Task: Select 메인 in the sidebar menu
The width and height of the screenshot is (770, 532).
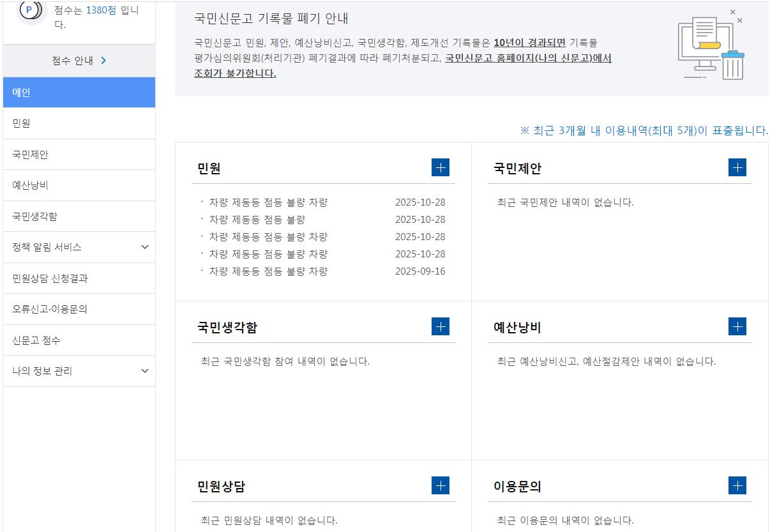Action: tap(79, 93)
